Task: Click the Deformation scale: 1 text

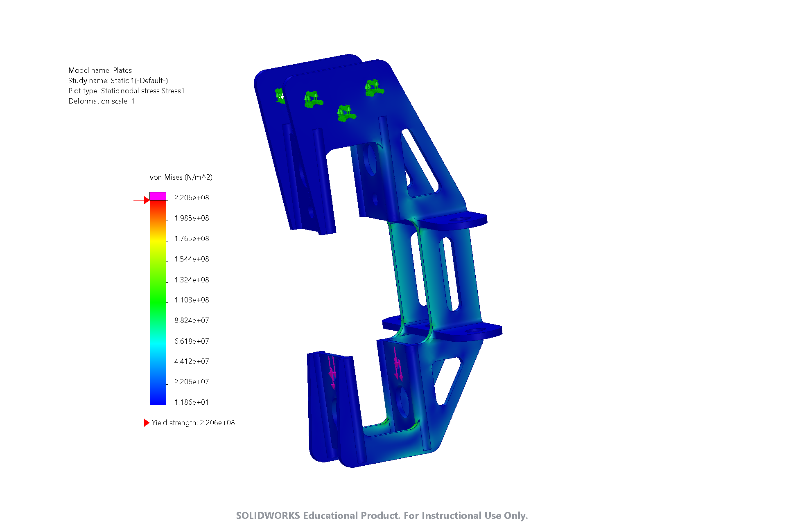Action: (x=101, y=101)
